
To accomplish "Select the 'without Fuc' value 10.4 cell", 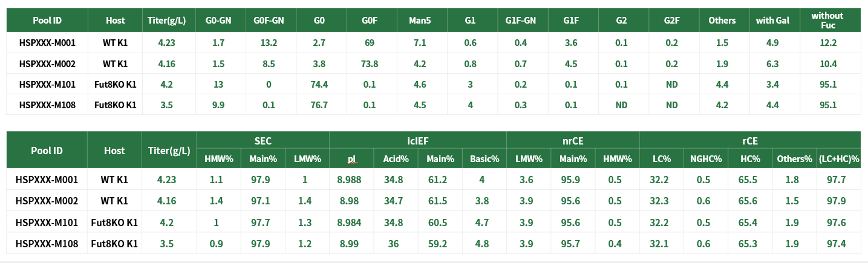I will coord(827,64).
